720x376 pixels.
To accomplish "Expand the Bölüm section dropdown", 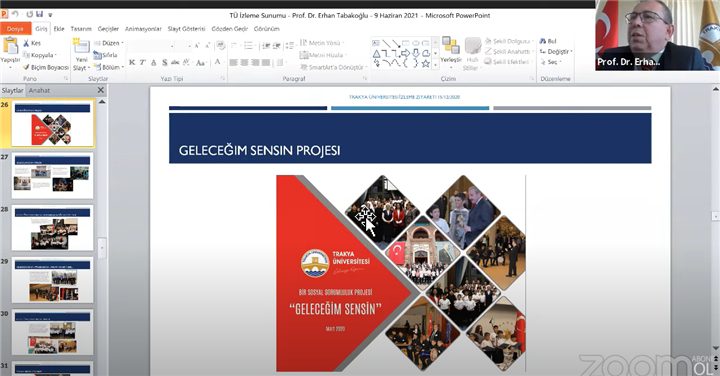I will pos(109,67).
